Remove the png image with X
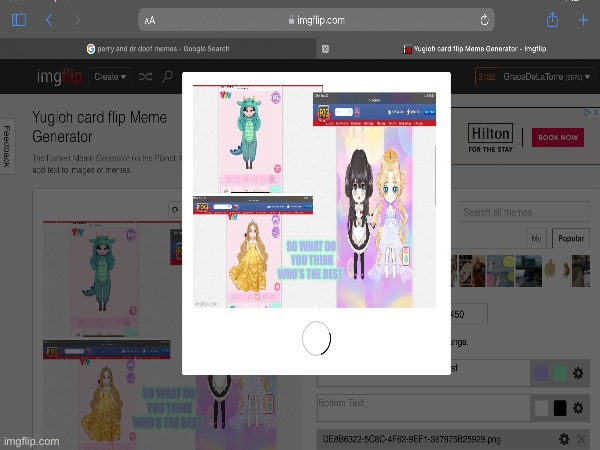Viewport: 600px width, 450px height. click(x=581, y=439)
